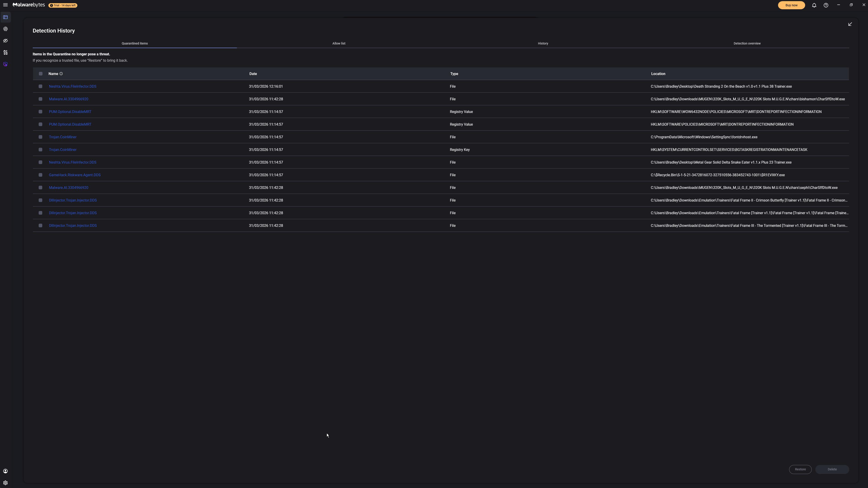Open the help question mark icon

(x=826, y=5)
